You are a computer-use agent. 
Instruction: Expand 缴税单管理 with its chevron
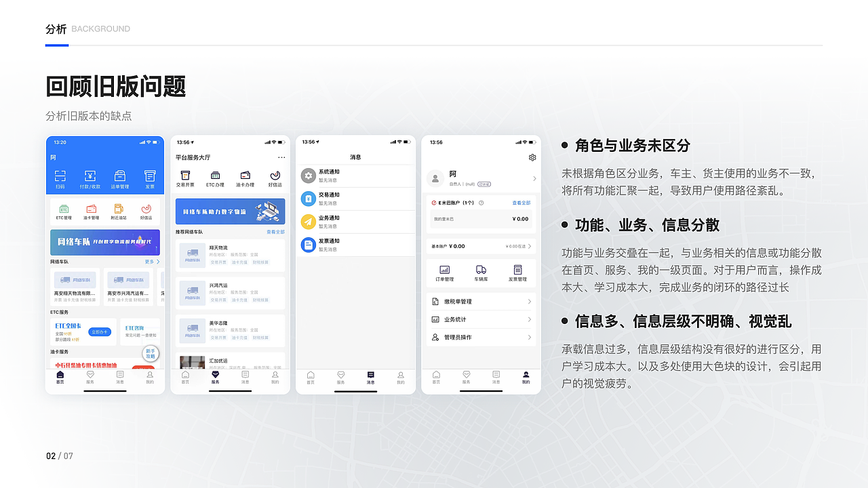tap(529, 301)
